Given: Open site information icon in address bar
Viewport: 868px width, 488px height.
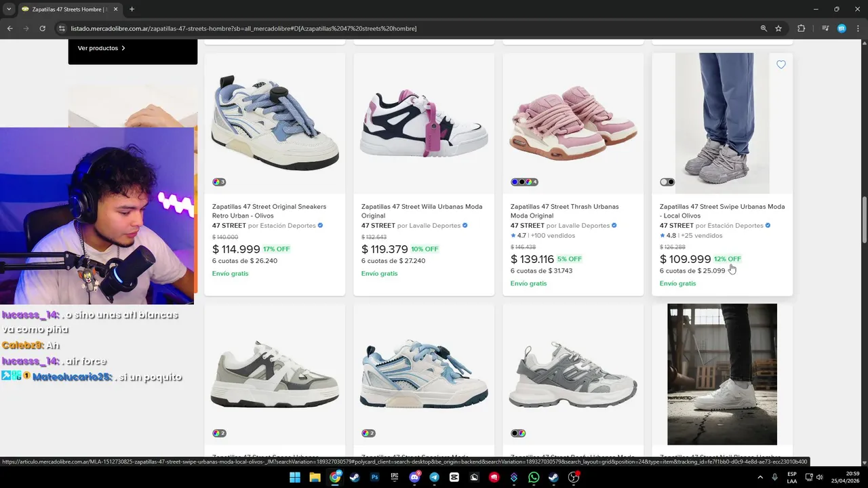Looking at the screenshot, I should point(62,28).
